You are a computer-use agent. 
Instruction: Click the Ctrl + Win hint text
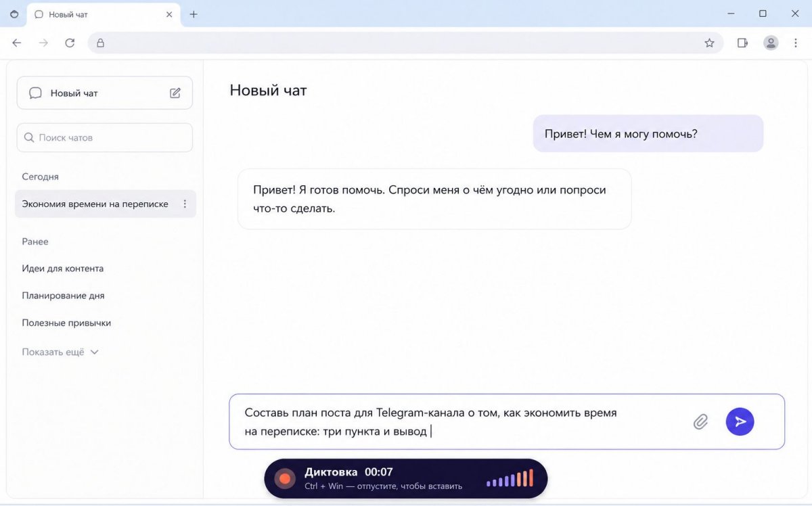[384, 486]
